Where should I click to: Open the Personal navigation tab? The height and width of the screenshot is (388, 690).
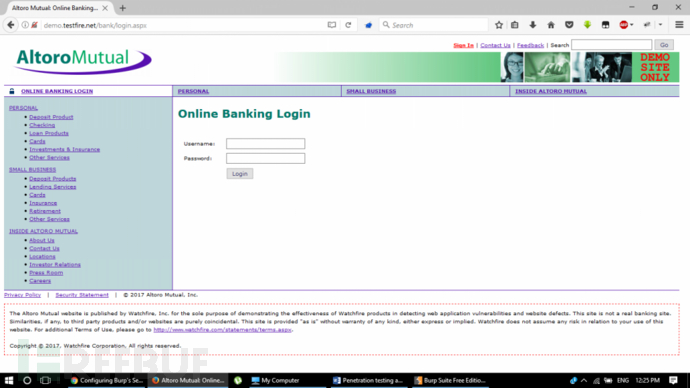(193, 91)
